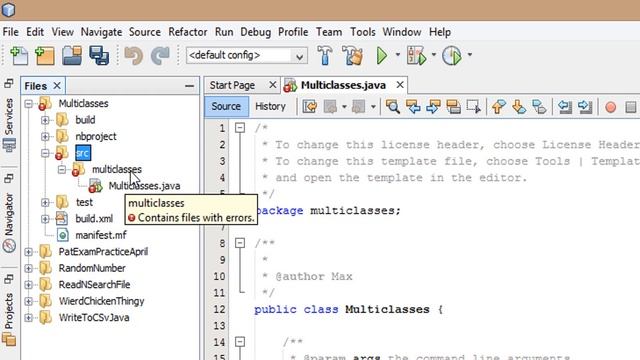Screen dimensions: 640x360
Task: Open the Run Project dropdown arrow
Action: 398,55
